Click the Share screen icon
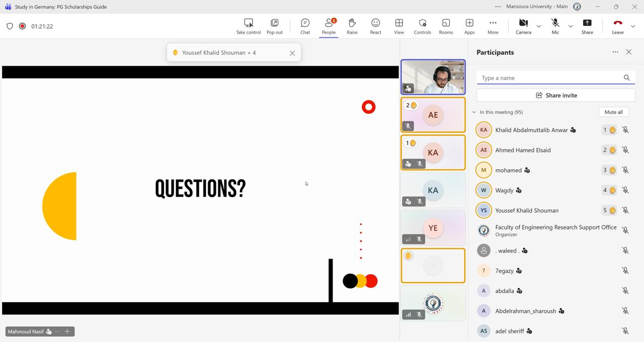This screenshot has width=644, height=342. pos(587,26)
